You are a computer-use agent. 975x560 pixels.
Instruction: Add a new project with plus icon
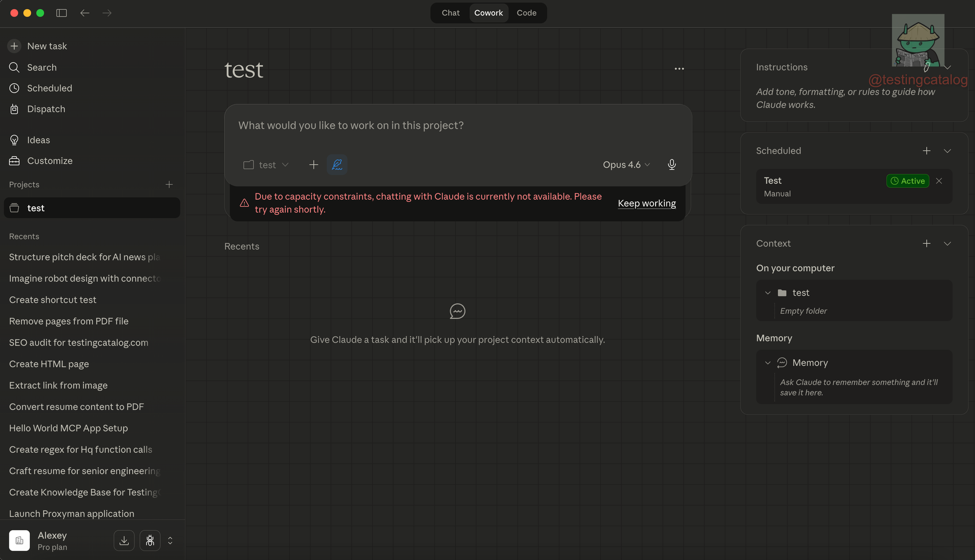click(169, 184)
